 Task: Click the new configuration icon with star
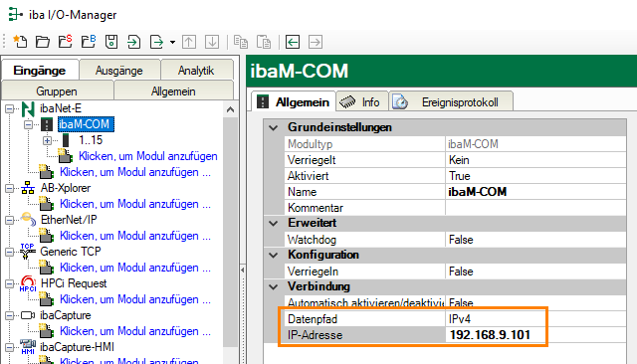click(x=20, y=42)
